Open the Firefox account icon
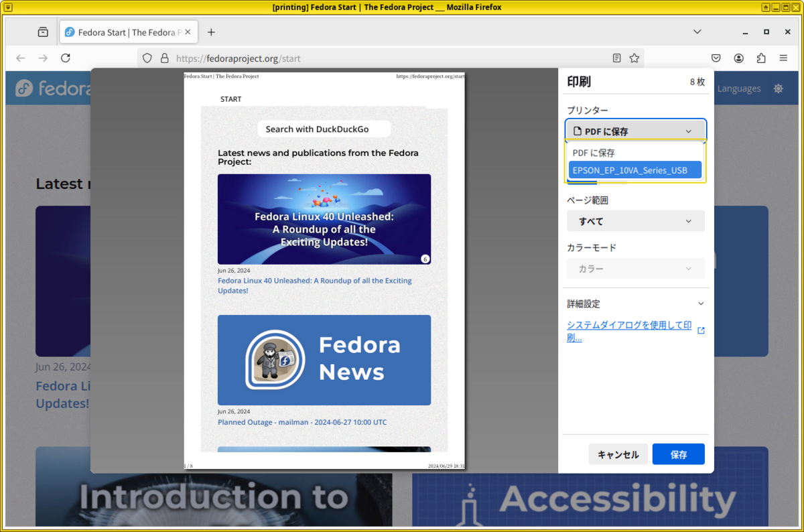This screenshot has height=532, width=804. point(738,58)
